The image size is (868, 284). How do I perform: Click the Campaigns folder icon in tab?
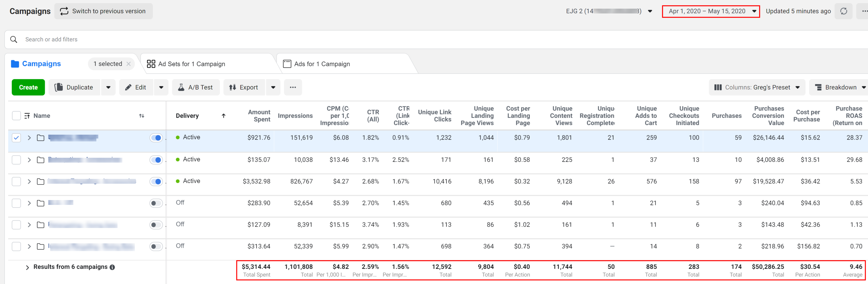coord(15,64)
